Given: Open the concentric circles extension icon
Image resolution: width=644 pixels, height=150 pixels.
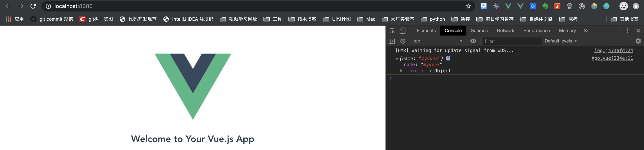Looking at the screenshot, I should coord(582,6).
